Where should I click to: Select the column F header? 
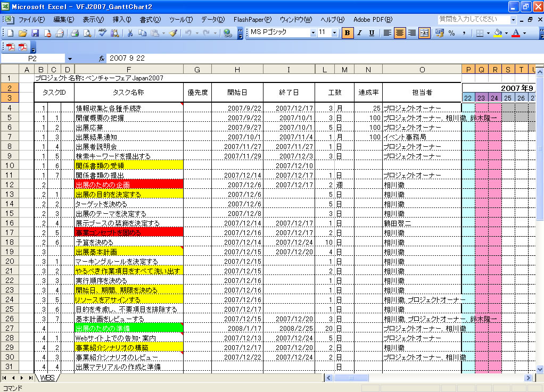coord(128,69)
